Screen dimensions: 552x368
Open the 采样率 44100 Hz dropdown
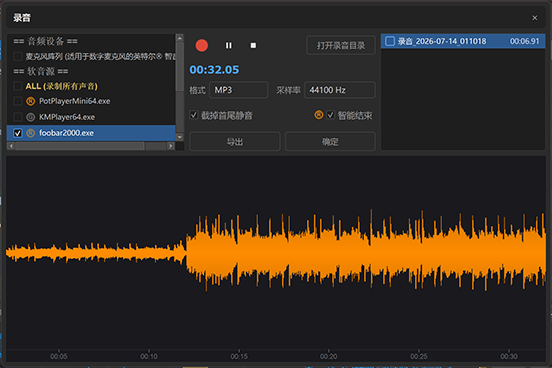tap(339, 90)
